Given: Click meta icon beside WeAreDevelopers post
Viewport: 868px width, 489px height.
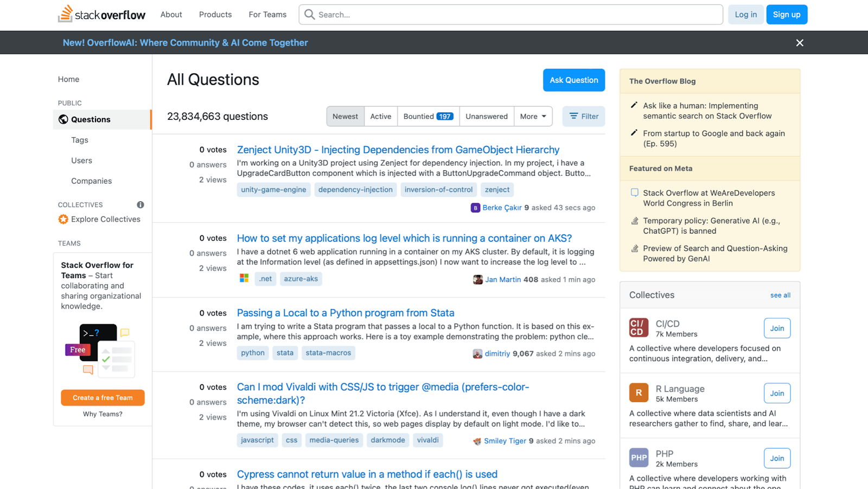Looking at the screenshot, I should [x=634, y=192].
